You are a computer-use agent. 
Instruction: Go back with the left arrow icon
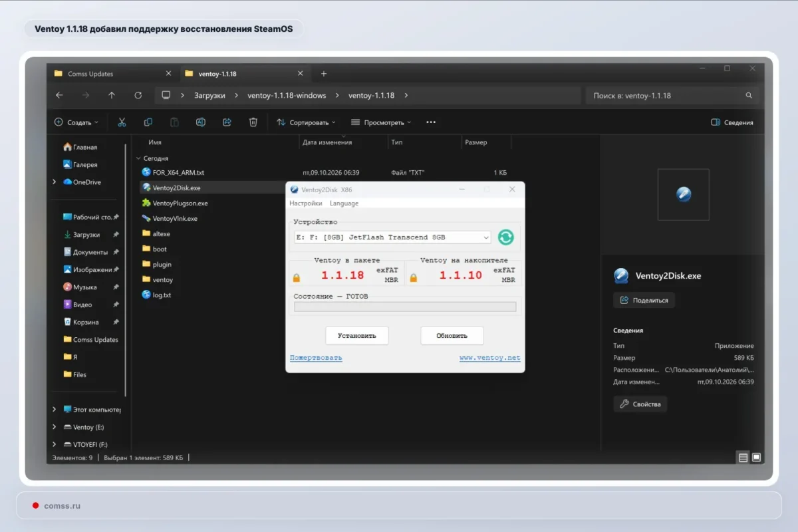click(59, 95)
